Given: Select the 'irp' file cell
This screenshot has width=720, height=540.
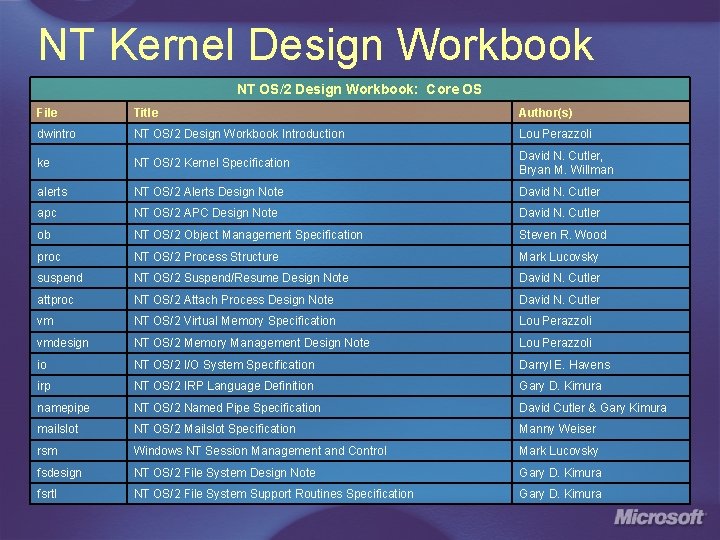Looking at the screenshot, I should pyautogui.click(x=79, y=386).
